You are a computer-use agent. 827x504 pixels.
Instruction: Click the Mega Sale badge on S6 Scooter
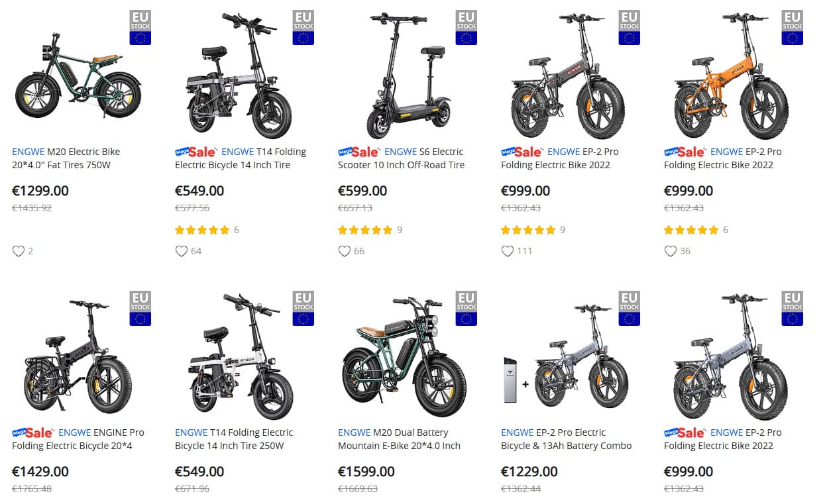pyautogui.click(x=358, y=152)
